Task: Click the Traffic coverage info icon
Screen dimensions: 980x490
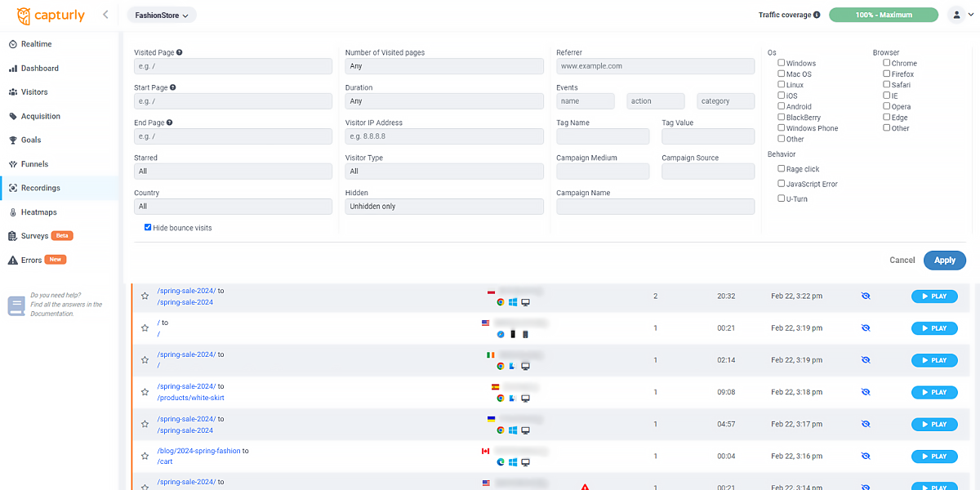Action: 817,15
